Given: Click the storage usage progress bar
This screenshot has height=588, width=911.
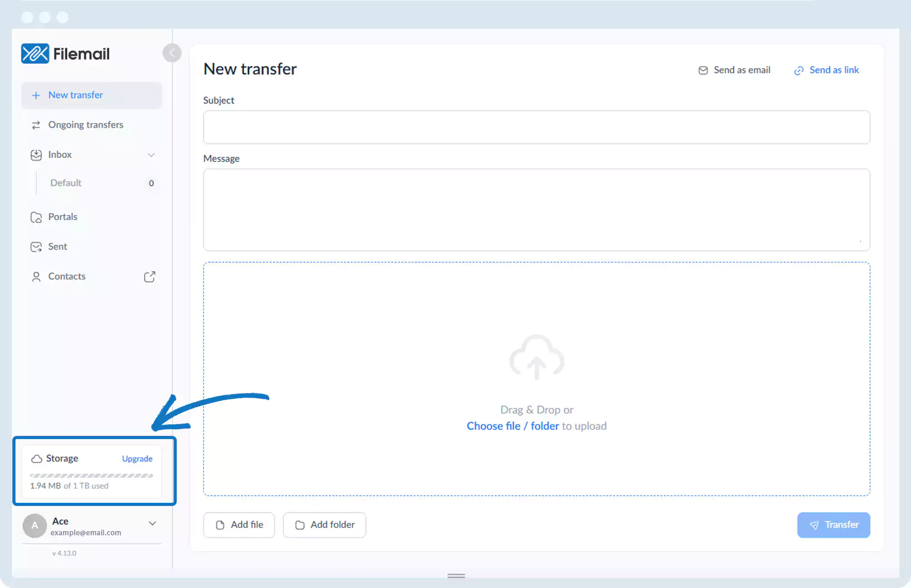Looking at the screenshot, I should point(92,476).
